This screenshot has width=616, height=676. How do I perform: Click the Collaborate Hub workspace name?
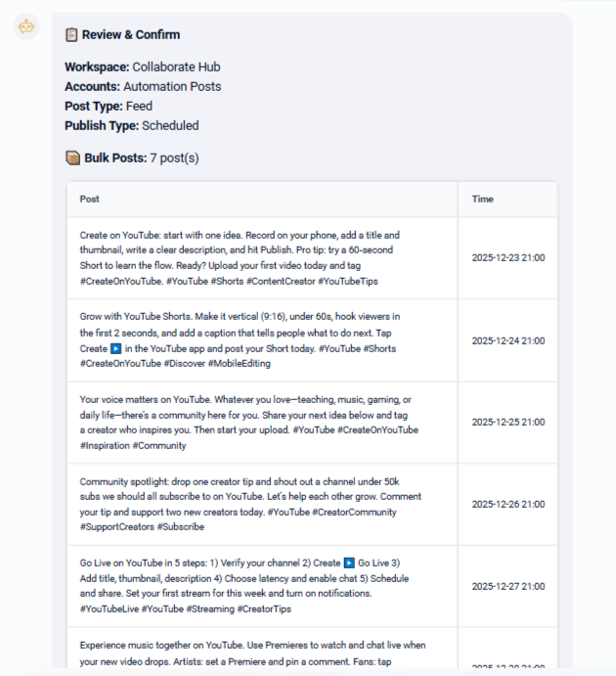[x=176, y=68]
